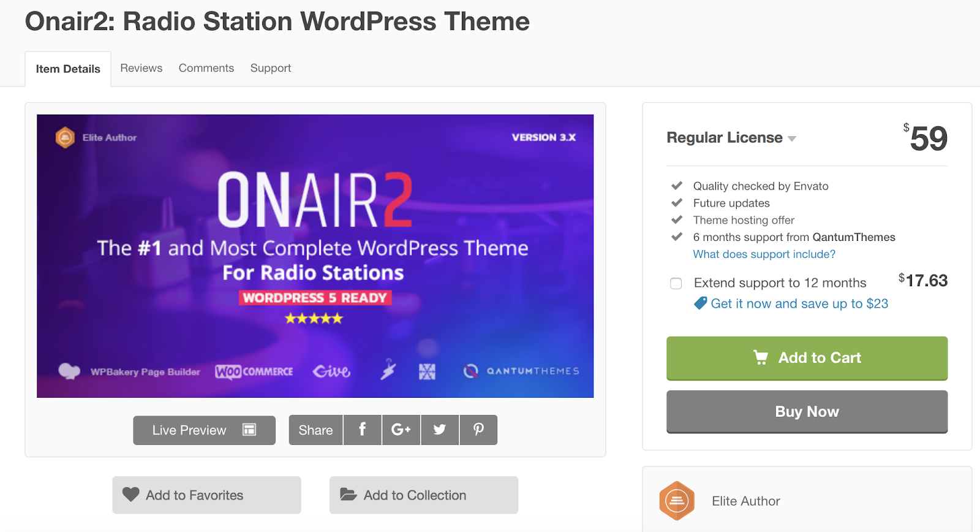Screen dimensions: 980x532
Task: Click the folder icon in Add to Collection
Action: point(349,495)
